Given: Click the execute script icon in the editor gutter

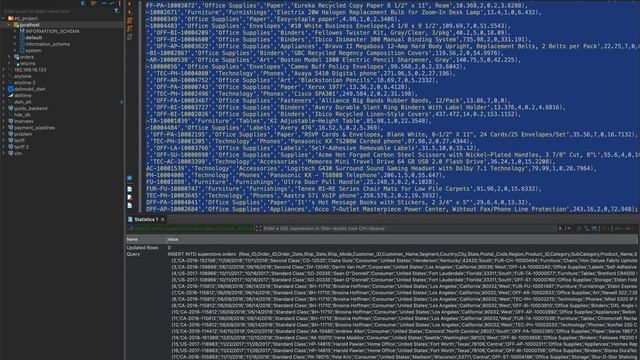Looking at the screenshot, I should [x=130, y=20].
